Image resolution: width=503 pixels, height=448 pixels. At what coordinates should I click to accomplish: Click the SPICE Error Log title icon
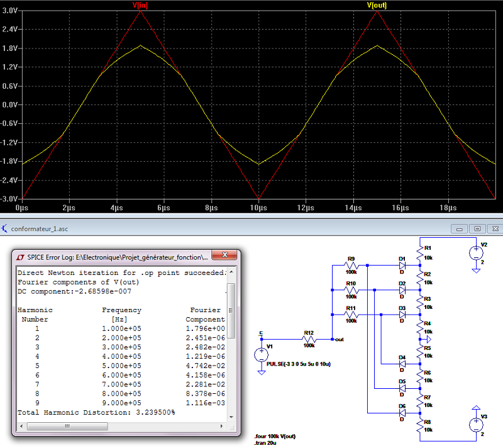pyautogui.click(x=21, y=257)
